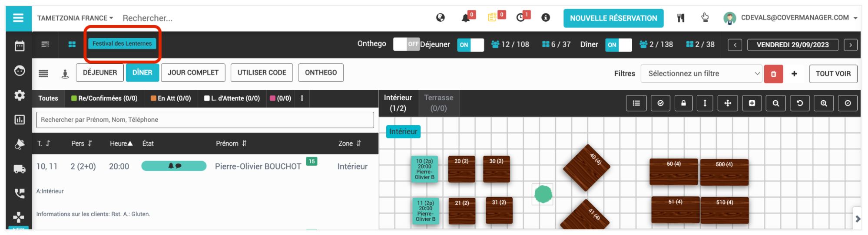Switch to the Intérieur (1/2) zone tab
The height and width of the screenshot is (235, 868).
(x=398, y=103)
